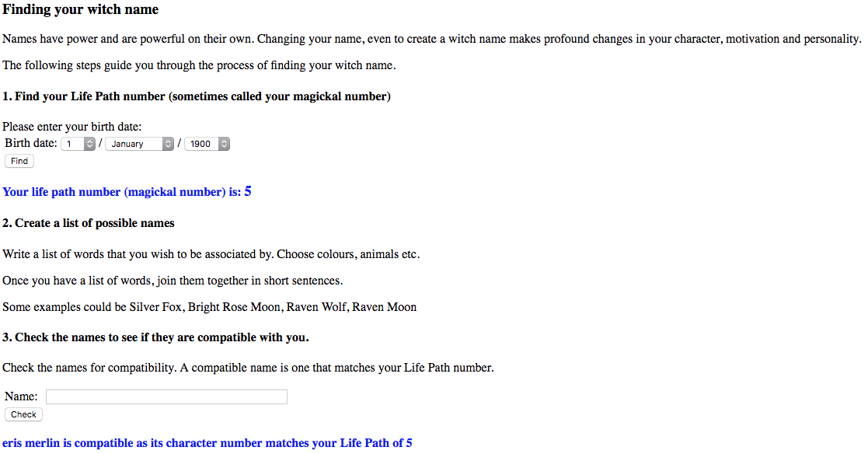Click the Check button
The width and height of the screenshot is (868, 454).
pyautogui.click(x=23, y=414)
